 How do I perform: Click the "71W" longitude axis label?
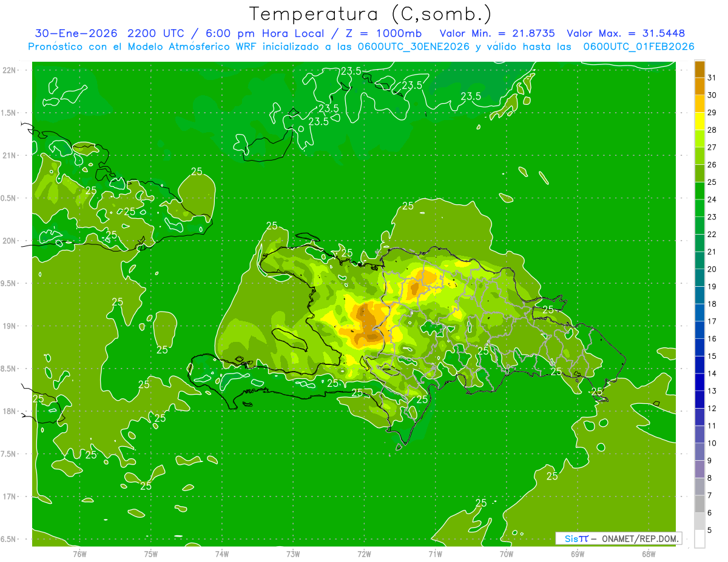tap(435, 554)
